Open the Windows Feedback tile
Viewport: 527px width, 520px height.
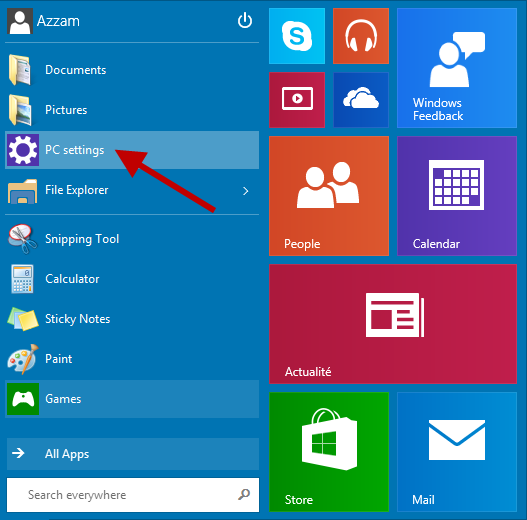coord(457,68)
